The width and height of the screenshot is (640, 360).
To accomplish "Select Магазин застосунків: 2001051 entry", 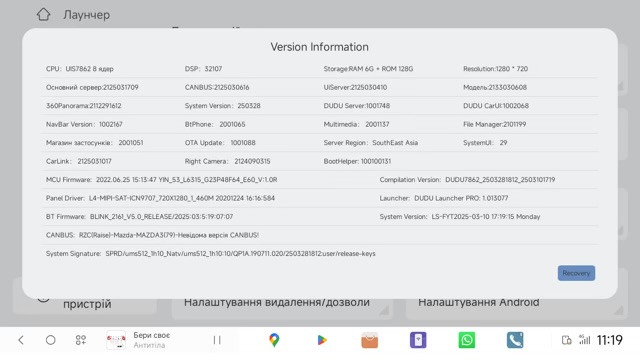I will click(x=94, y=143).
